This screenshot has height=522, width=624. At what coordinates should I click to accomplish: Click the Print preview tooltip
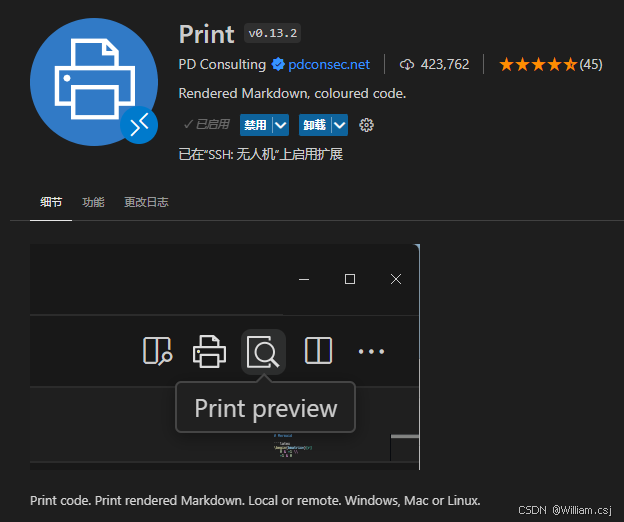coord(265,407)
